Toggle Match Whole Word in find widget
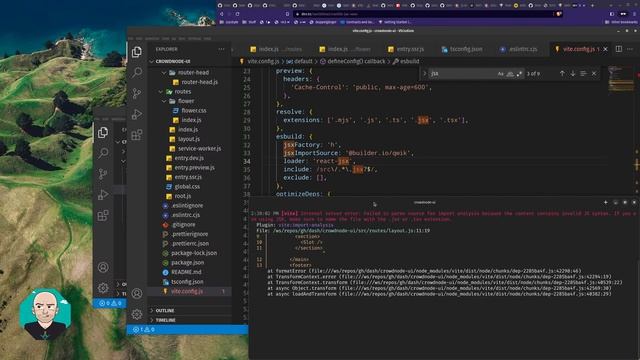Screen dimensions: 640x360 tap(510, 74)
